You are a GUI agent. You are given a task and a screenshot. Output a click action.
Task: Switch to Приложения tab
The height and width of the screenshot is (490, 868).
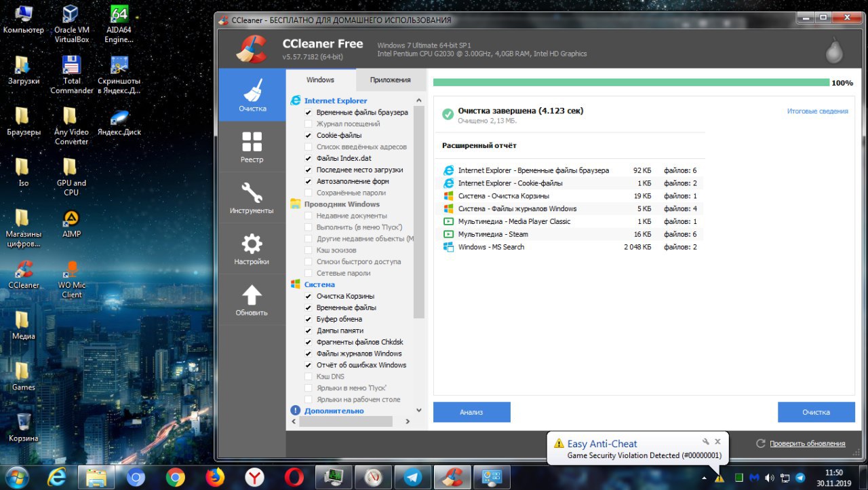tap(390, 80)
